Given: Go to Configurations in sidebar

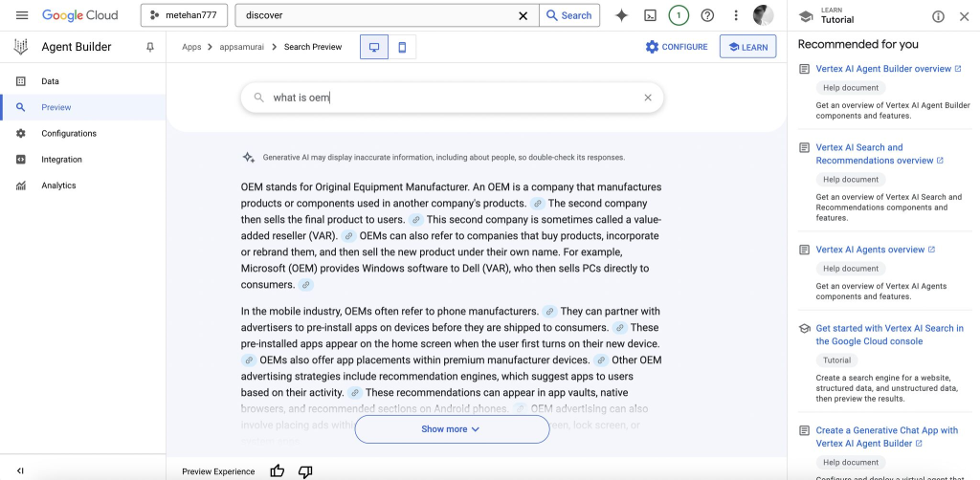Looking at the screenshot, I should tap(68, 134).
